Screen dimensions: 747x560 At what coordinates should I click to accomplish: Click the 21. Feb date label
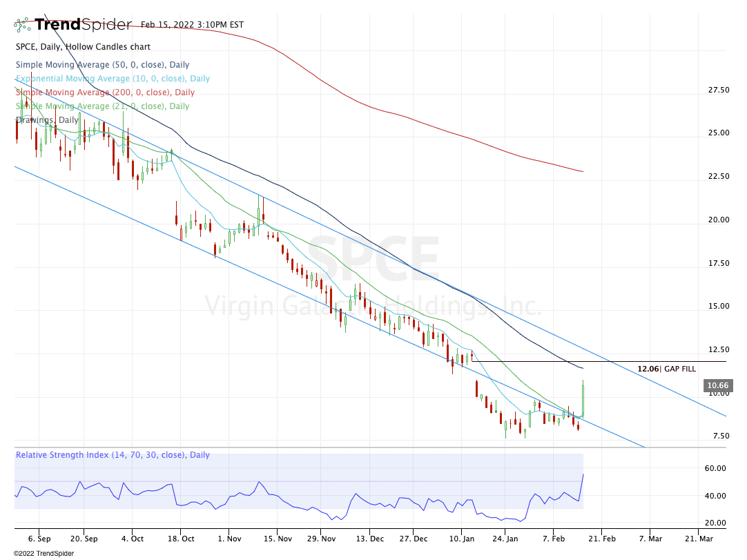(602, 539)
